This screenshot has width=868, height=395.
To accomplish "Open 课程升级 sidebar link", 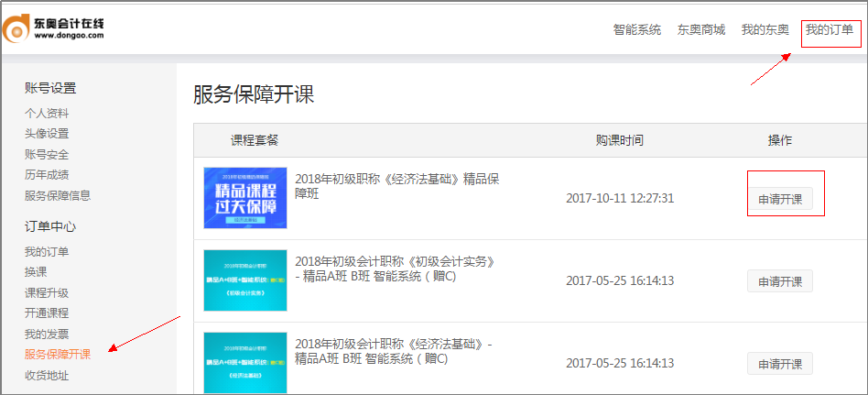I will click(47, 292).
